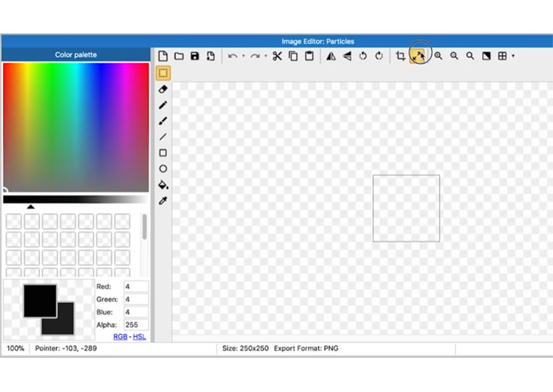Edit the Green value field
The height and width of the screenshot is (392, 553).
click(136, 299)
